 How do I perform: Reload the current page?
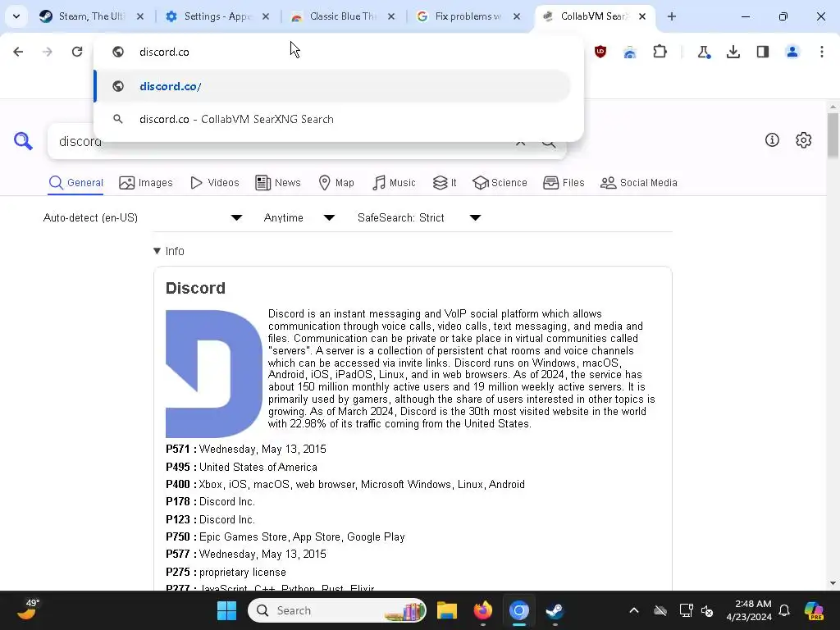point(77,52)
